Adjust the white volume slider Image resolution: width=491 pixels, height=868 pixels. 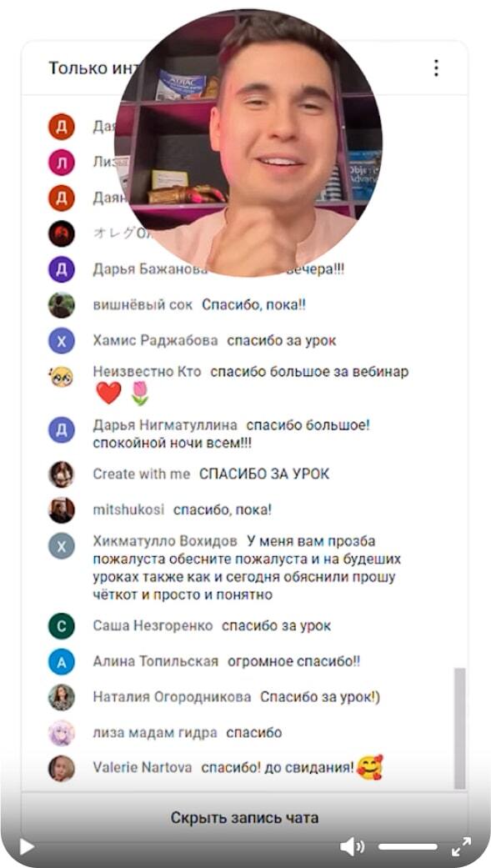[x=408, y=846]
